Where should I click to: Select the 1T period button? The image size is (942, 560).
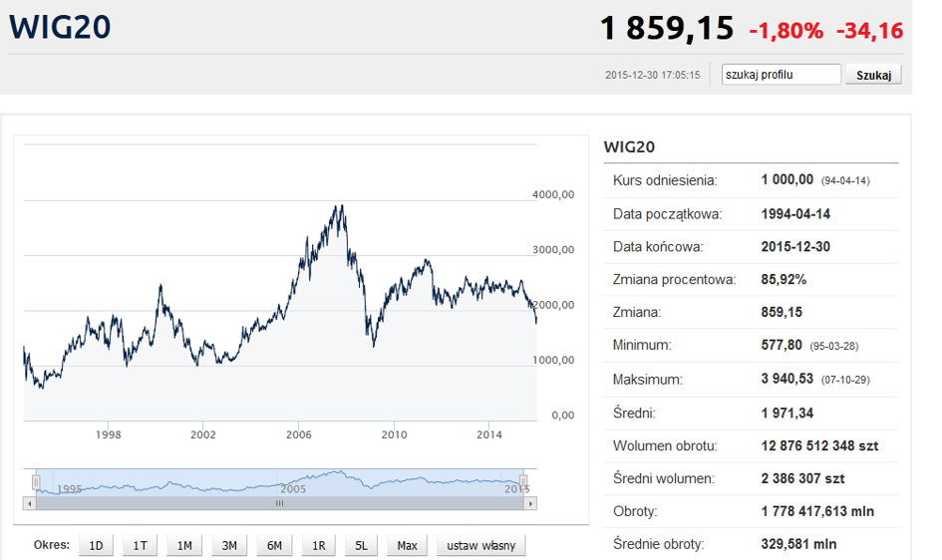[x=141, y=545]
